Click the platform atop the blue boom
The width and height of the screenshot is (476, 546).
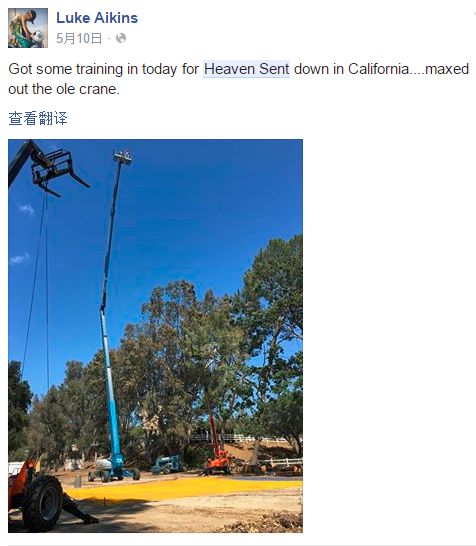(122, 157)
